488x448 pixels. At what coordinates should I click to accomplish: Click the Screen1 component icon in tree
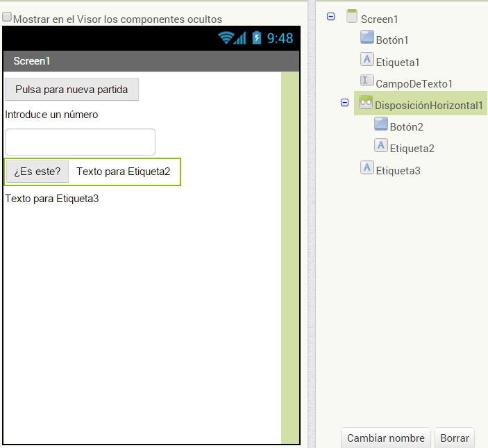pyautogui.click(x=352, y=17)
